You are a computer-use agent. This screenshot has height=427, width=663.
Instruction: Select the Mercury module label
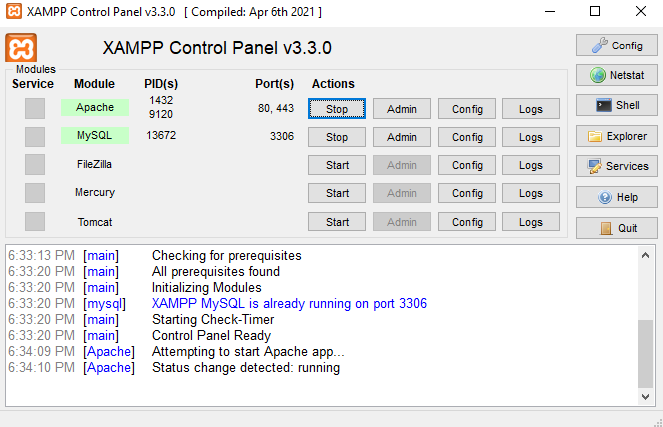[x=95, y=192]
